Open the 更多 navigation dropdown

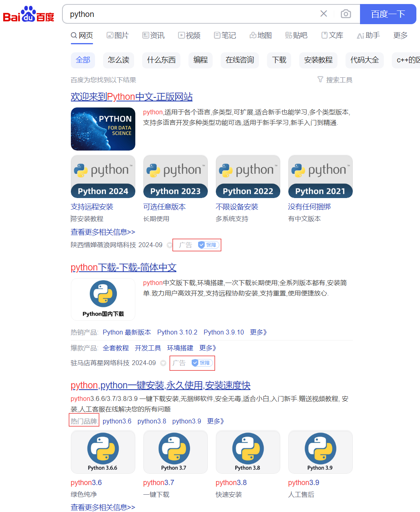[400, 35]
